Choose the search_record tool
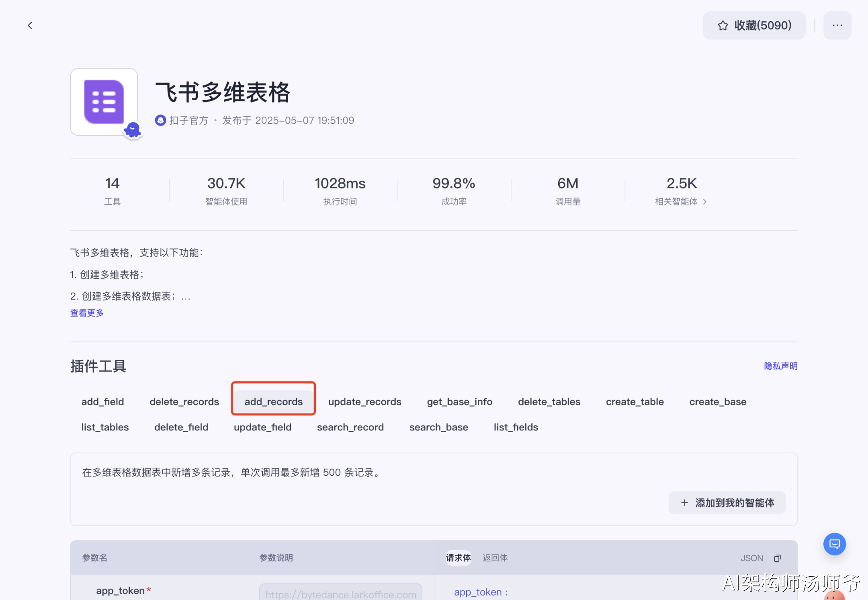Viewport: 868px width, 600px height. (350, 427)
